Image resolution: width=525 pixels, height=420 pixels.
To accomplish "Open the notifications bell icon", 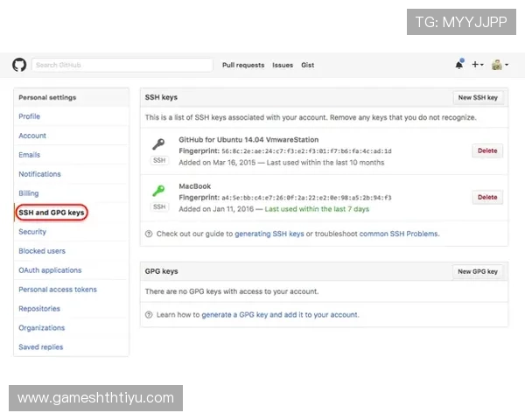I will (x=459, y=65).
